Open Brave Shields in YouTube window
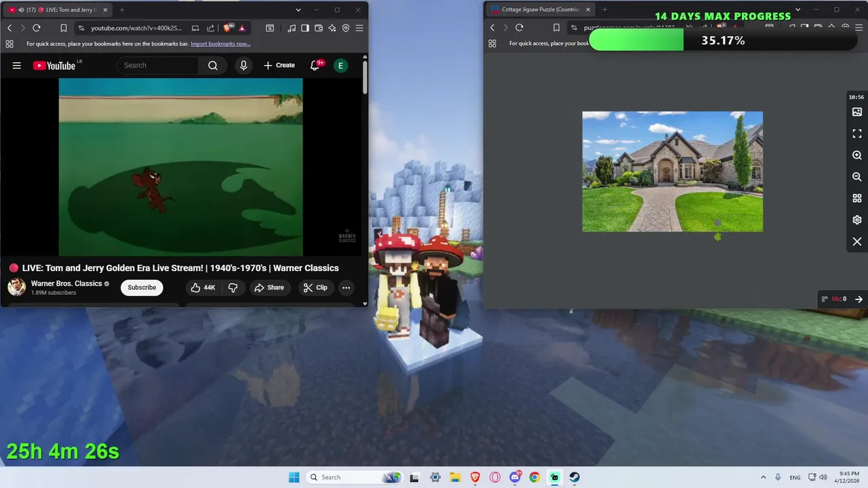Image resolution: width=868 pixels, height=488 pixels. (x=227, y=28)
